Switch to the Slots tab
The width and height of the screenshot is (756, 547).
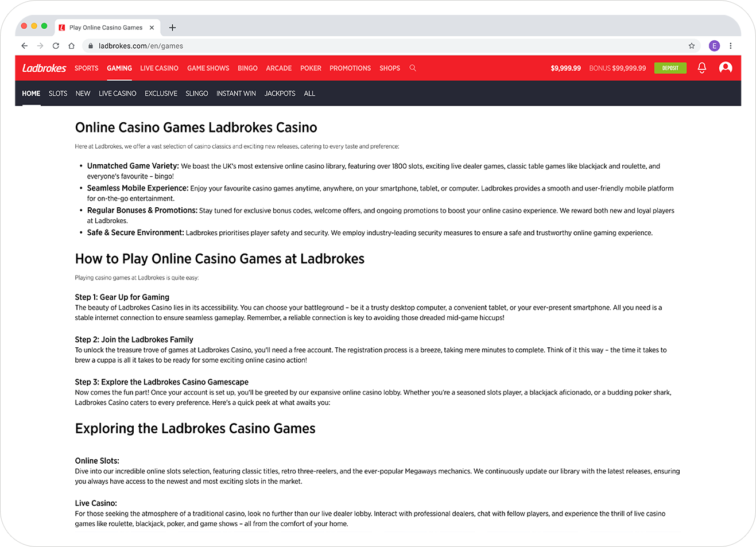pos(58,94)
